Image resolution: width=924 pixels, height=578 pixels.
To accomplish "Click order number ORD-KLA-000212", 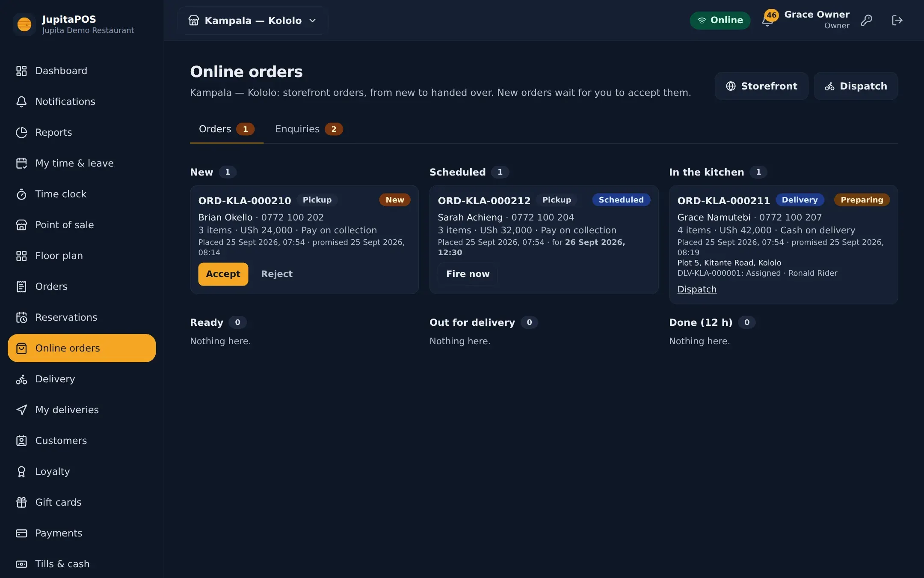I will 484,200.
